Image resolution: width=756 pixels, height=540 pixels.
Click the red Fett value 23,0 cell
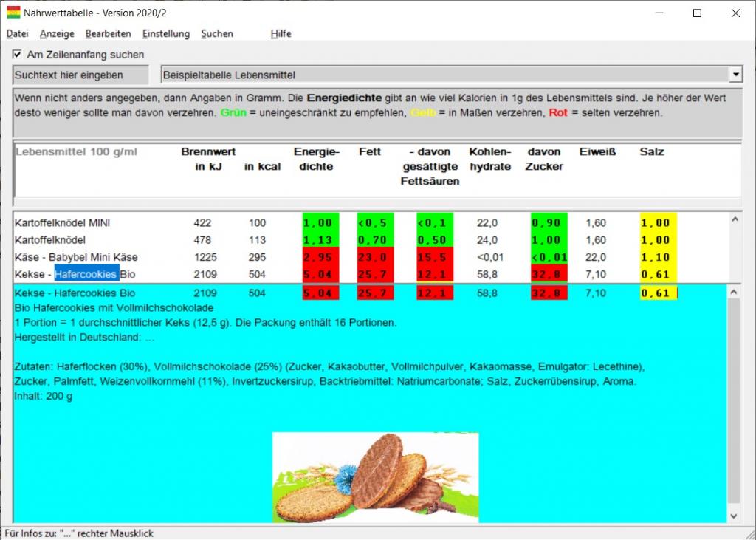[x=375, y=257]
